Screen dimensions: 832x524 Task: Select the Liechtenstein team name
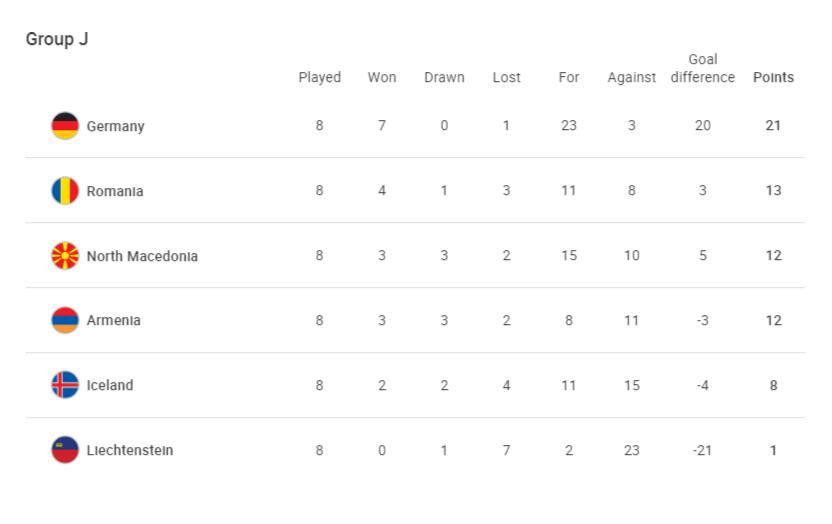tap(130, 450)
